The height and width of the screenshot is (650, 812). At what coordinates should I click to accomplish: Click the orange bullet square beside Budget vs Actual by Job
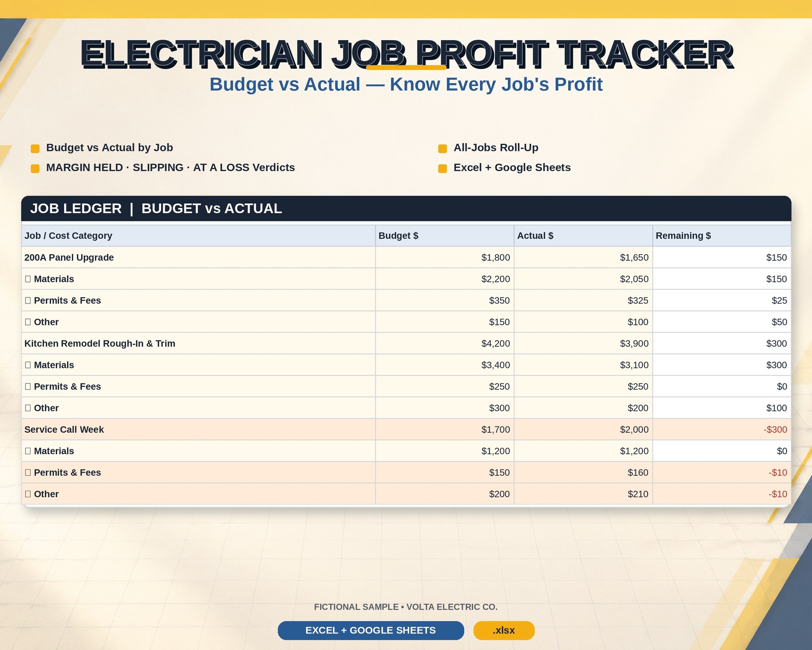click(x=35, y=149)
